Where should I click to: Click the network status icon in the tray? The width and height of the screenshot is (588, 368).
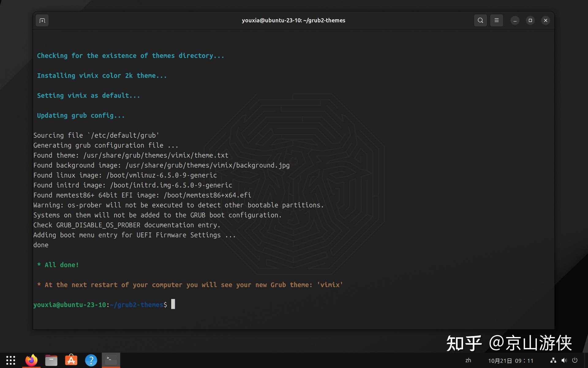click(554, 360)
